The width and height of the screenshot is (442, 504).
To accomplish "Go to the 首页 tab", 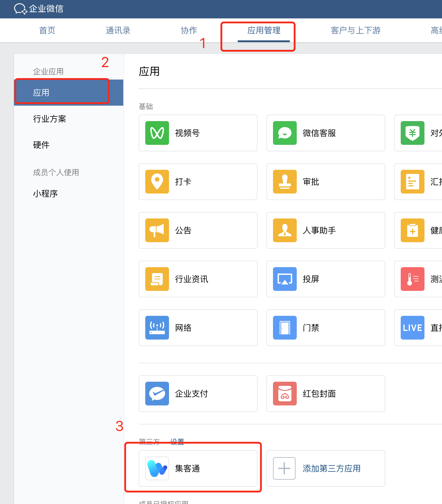I will coord(47,30).
